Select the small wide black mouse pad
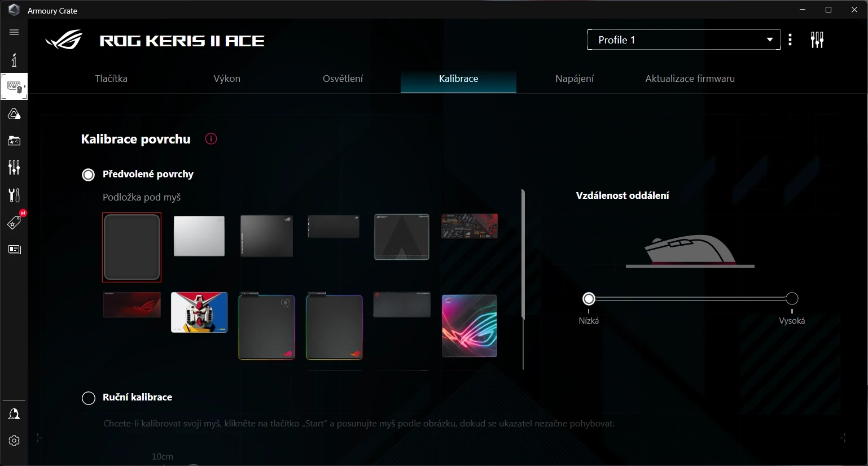The image size is (868, 466). (x=334, y=227)
